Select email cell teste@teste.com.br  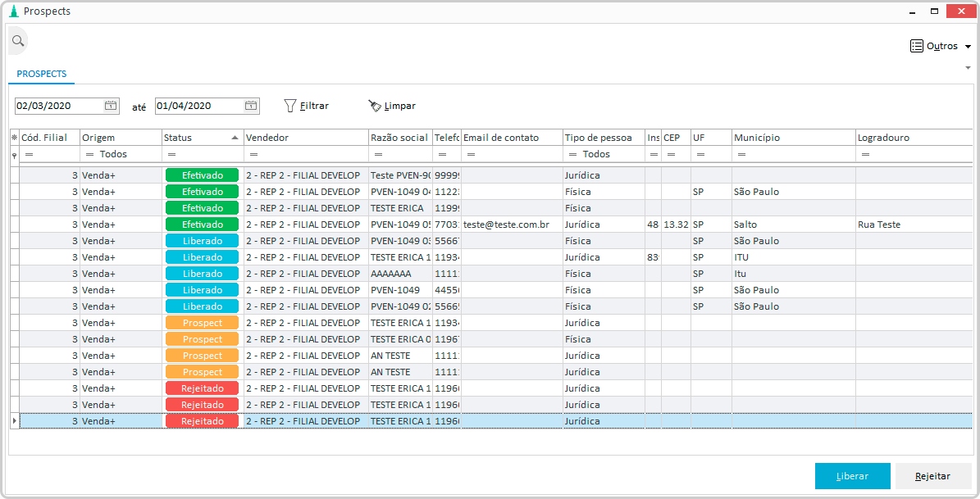[x=512, y=225]
